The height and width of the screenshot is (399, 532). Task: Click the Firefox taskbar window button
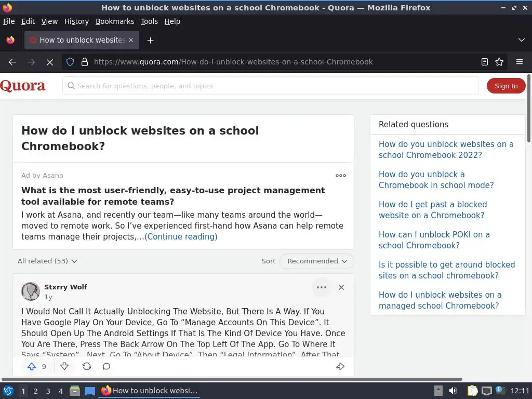coord(149,391)
